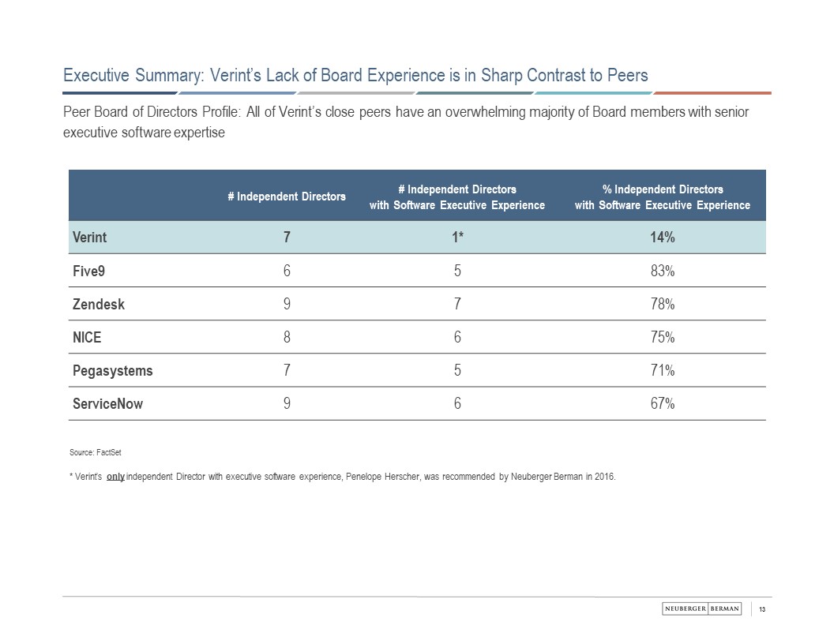Click the 'Source: FactSet' note
Viewport: 834px width, 644px height.
95,452
